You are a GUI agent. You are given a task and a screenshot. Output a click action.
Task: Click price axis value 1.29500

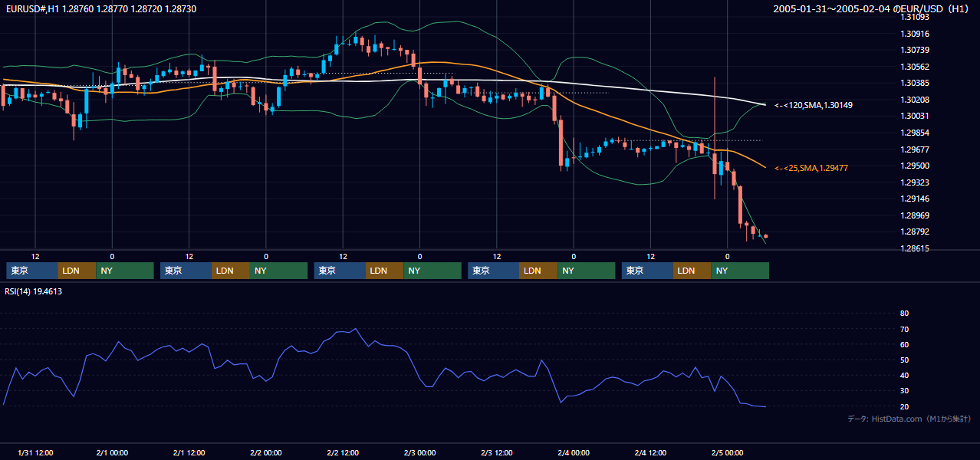pyautogui.click(x=915, y=166)
